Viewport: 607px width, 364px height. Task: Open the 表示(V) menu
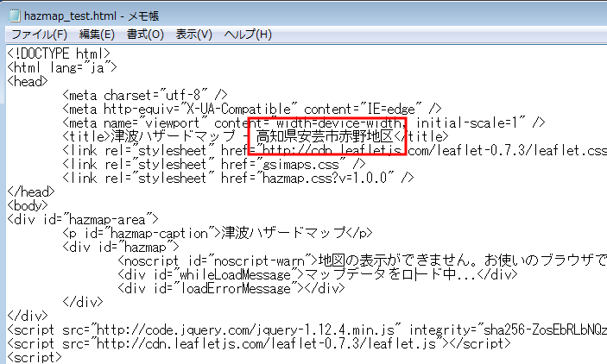pos(194,35)
